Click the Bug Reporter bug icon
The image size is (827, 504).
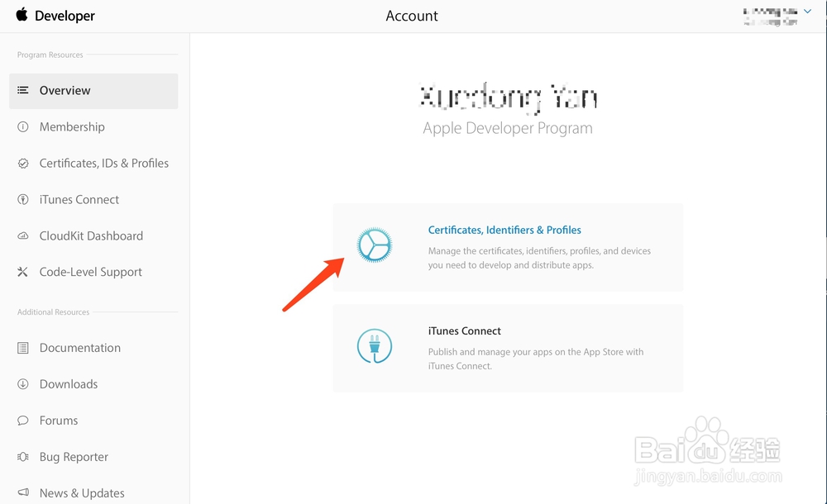pos(22,457)
